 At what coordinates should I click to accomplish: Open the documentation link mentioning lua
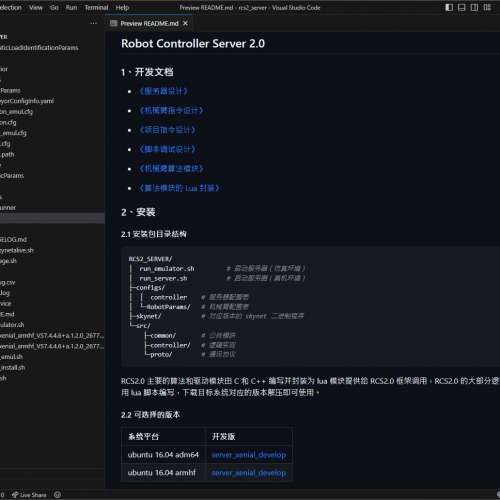(x=179, y=188)
